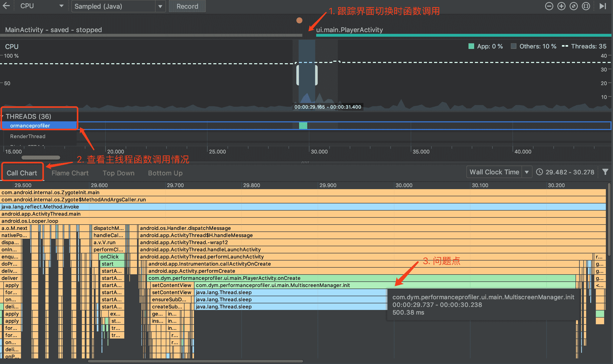Click the zoom to selection icon

[586, 6]
